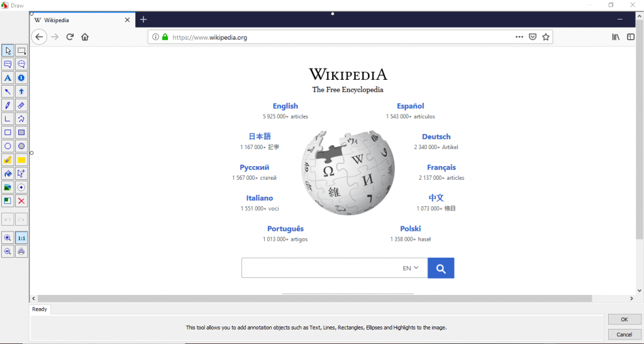Zoom out with the magnifier minus
Viewport: 644px width, 344px height.
8,252
